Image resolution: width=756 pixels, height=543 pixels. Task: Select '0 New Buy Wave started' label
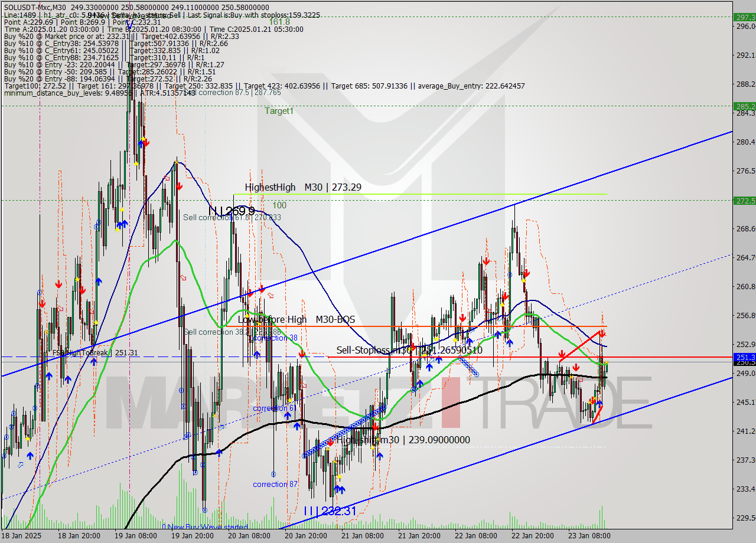(205, 527)
